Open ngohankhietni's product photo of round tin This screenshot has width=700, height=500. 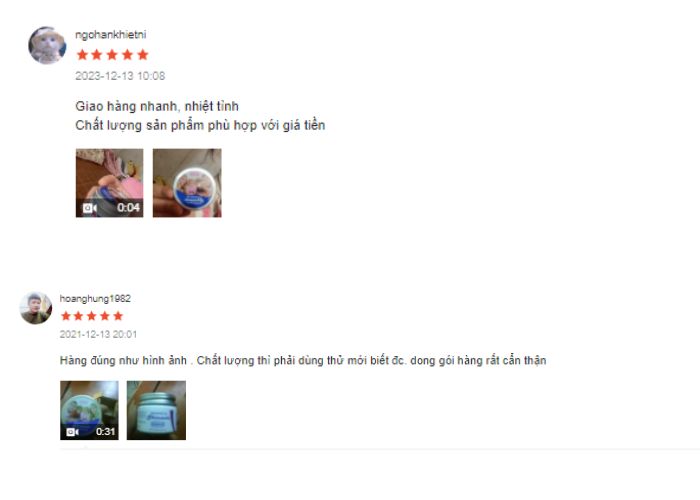pyautogui.click(x=187, y=183)
